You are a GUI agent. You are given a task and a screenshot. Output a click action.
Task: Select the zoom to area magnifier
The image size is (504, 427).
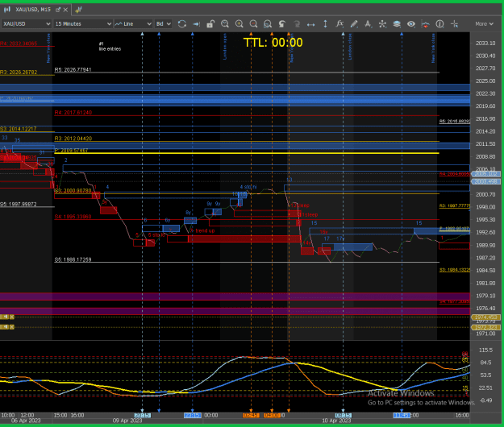[225, 23]
